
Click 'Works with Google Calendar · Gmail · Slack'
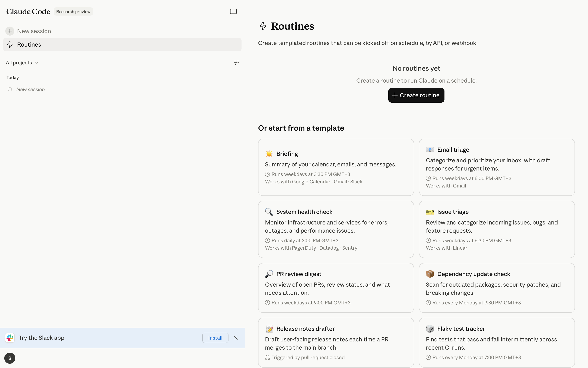click(x=313, y=182)
